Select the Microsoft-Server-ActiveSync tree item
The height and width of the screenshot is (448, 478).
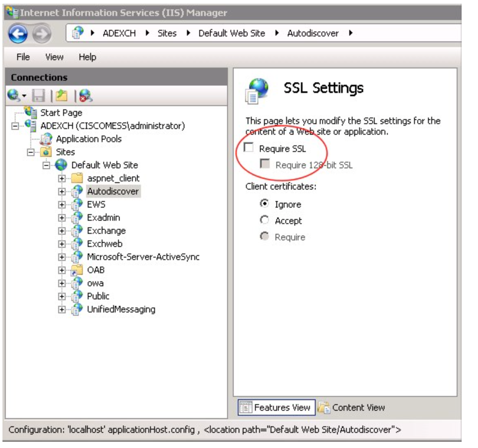(143, 257)
